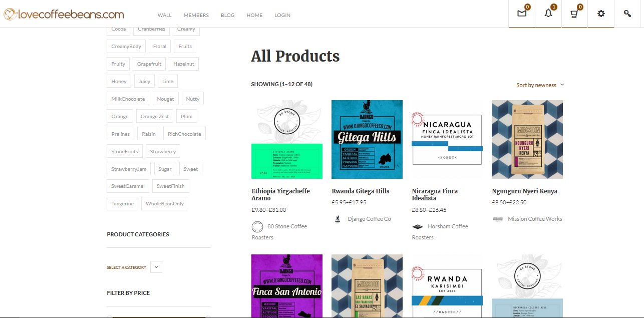This screenshot has height=318, width=644.
Task: Open the LOGIN page
Action: point(282,15)
